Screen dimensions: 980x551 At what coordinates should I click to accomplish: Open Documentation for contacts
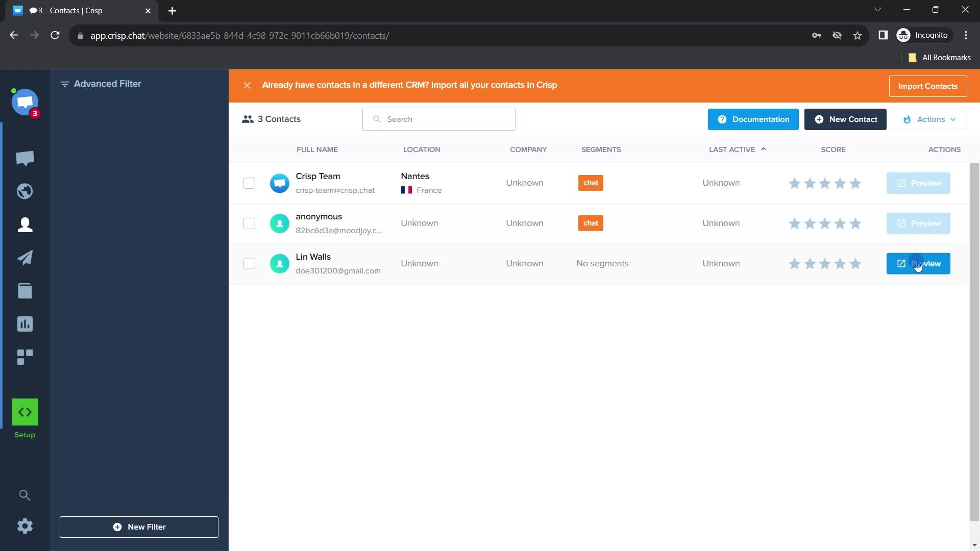click(x=753, y=120)
